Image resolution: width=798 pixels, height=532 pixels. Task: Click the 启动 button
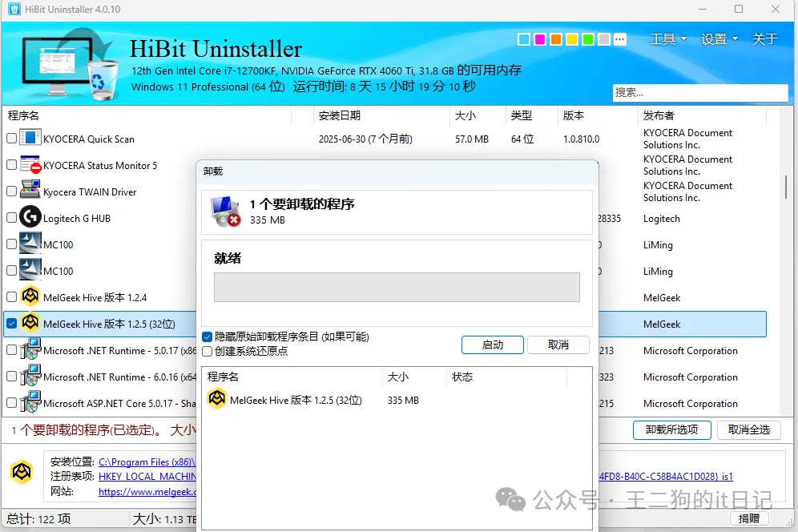click(x=492, y=345)
